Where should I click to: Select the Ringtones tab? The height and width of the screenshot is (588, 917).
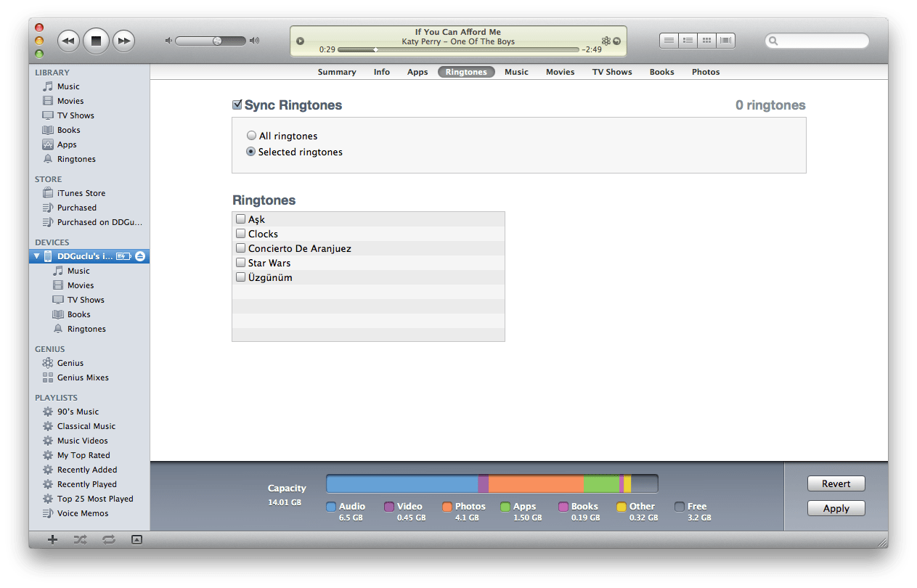pos(466,72)
